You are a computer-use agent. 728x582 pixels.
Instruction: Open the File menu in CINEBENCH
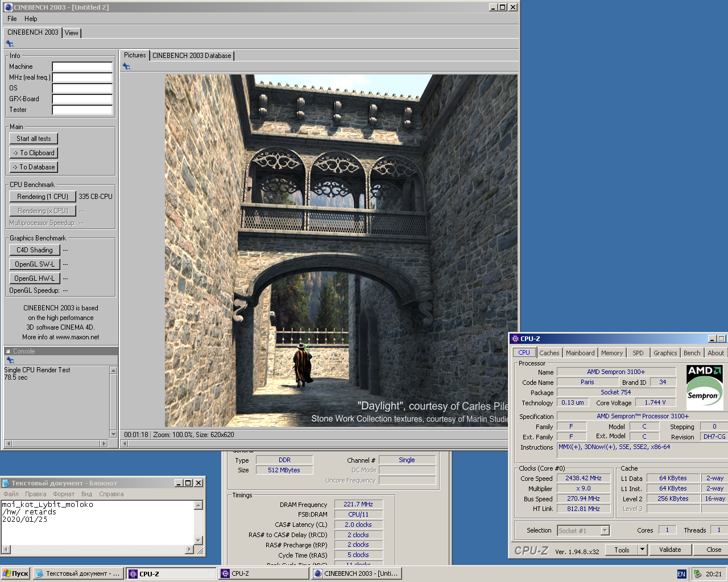tap(12, 19)
